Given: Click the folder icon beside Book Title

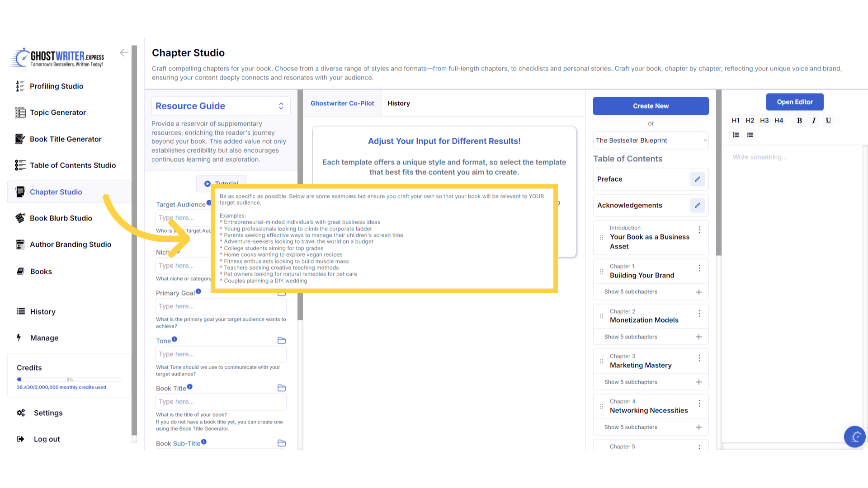Looking at the screenshot, I should coord(281,388).
